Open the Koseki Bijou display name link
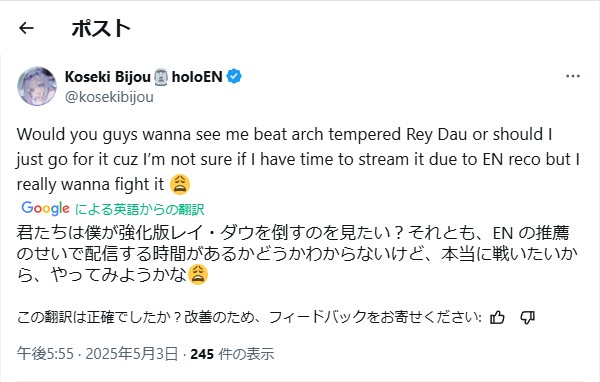 108,77
